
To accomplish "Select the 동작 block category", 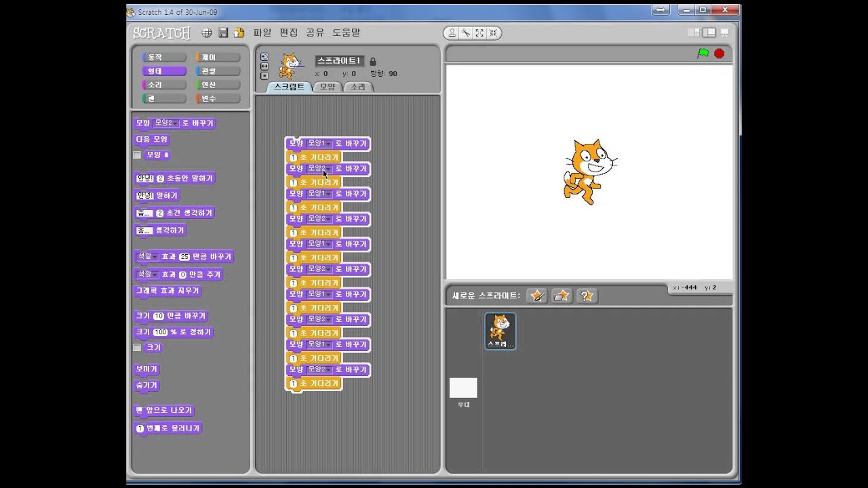I will 163,58.
